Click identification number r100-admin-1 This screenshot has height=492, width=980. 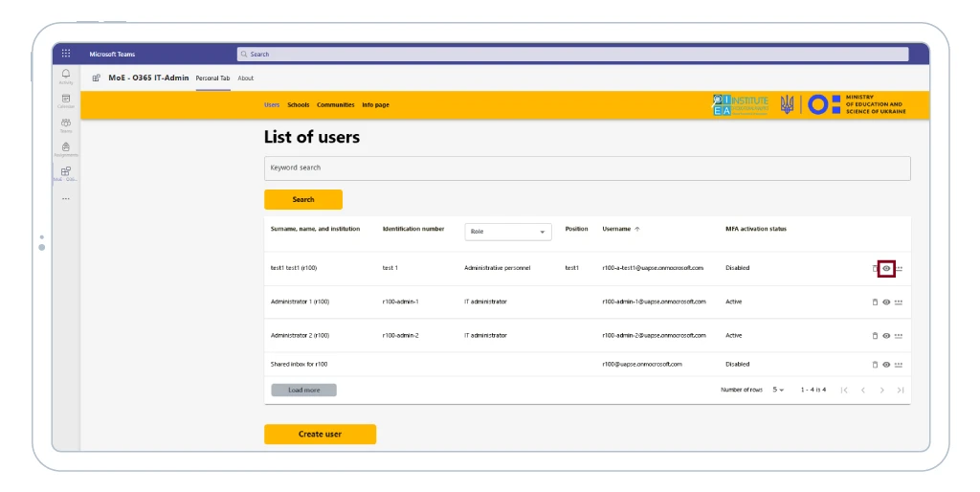coord(401,302)
